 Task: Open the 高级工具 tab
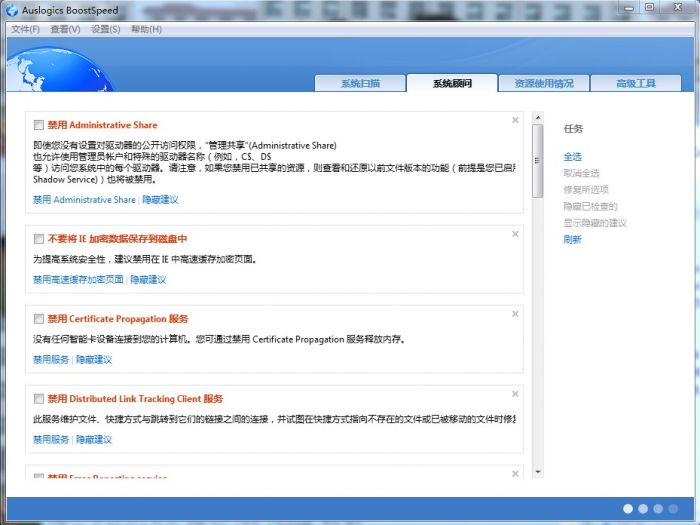click(636, 83)
